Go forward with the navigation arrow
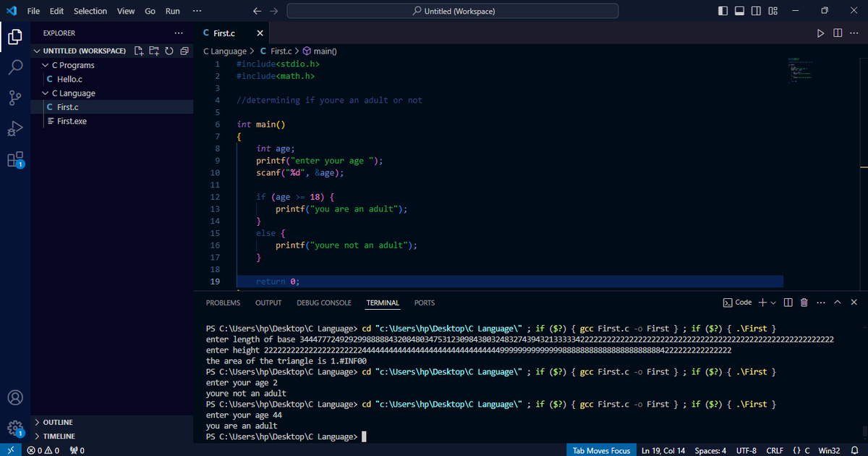 tap(273, 12)
